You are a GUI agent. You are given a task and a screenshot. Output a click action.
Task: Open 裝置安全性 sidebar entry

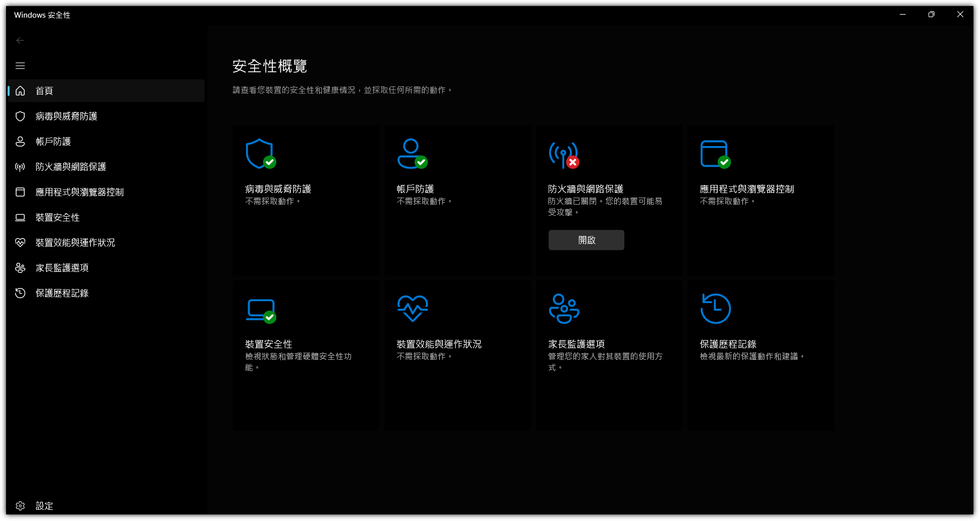(106, 217)
